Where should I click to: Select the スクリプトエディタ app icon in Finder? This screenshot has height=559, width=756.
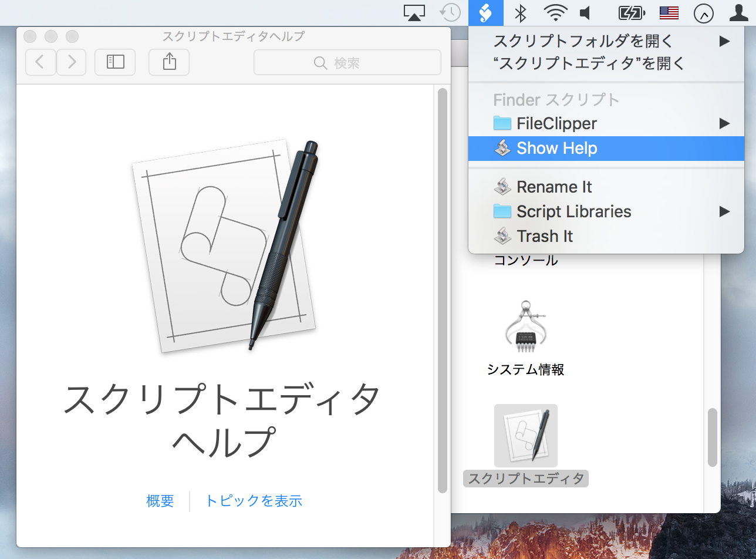click(x=526, y=436)
